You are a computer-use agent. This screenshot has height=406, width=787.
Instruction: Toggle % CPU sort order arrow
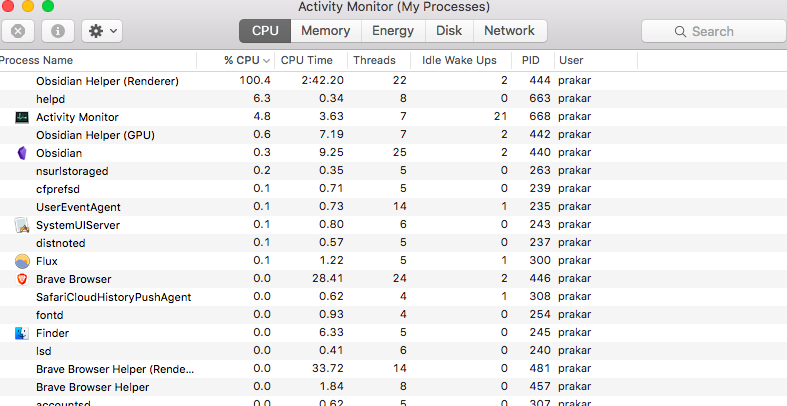267,61
